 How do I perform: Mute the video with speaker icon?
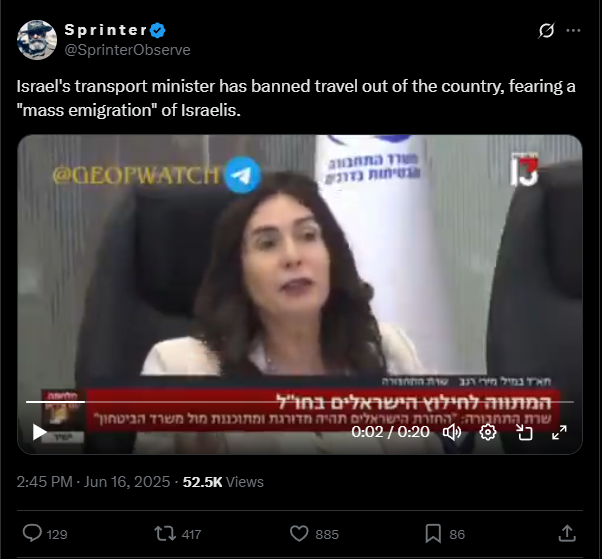coord(452,432)
